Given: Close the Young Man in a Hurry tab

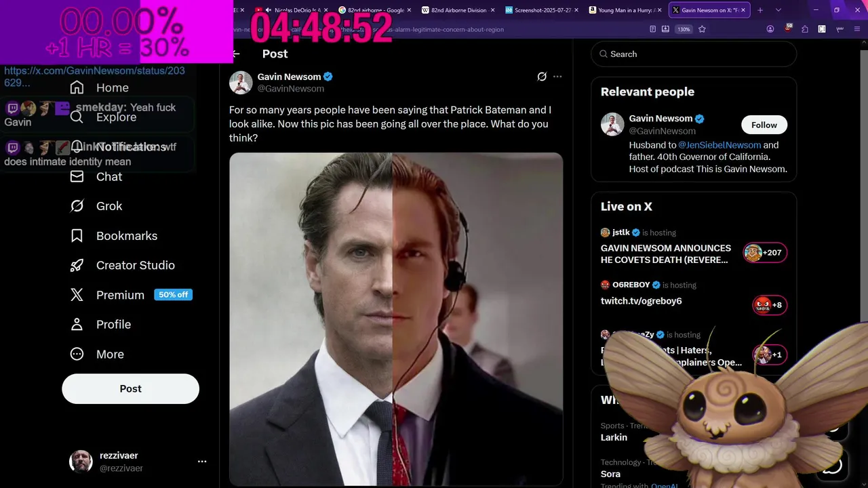Looking at the screenshot, I should pyautogui.click(x=660, y=10).
